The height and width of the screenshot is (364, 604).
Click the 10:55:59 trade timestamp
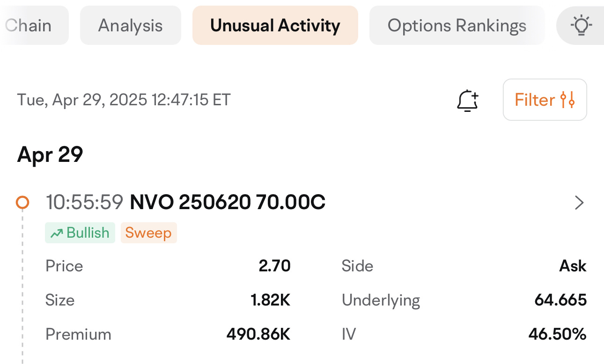point(84,203)
